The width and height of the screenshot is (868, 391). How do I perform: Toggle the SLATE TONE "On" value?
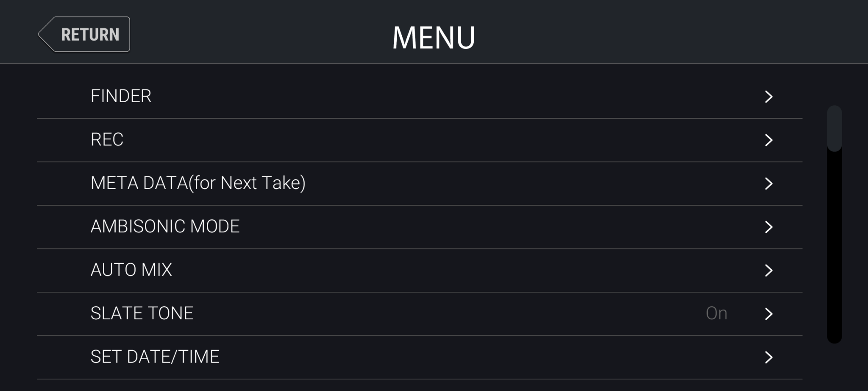[716, 313]
